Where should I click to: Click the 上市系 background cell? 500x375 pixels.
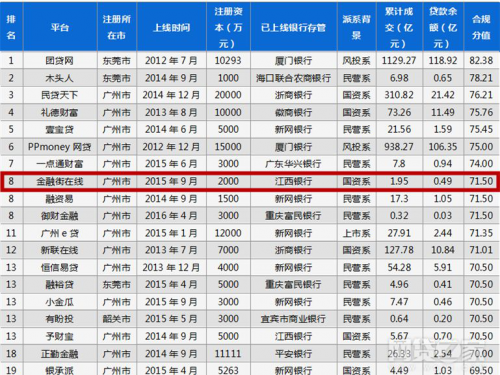point(357,233)
